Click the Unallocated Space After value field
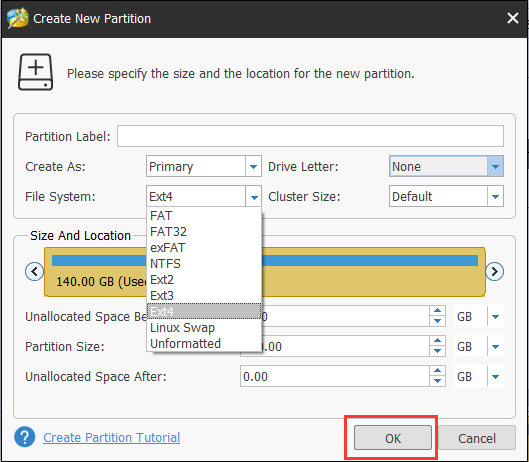This screenshot has width=529, height=462. [335, 376]
